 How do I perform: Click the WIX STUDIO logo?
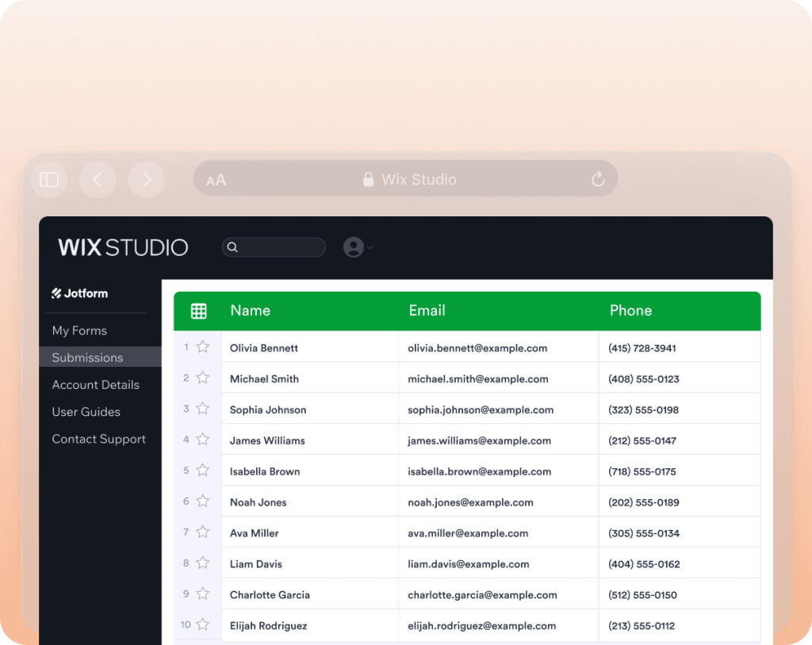coord(123,247)
